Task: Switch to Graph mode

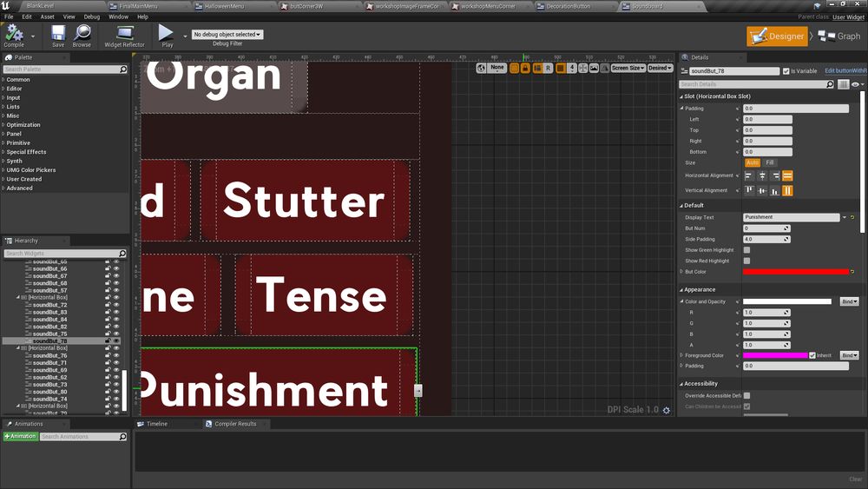Action: coord(839,36)
